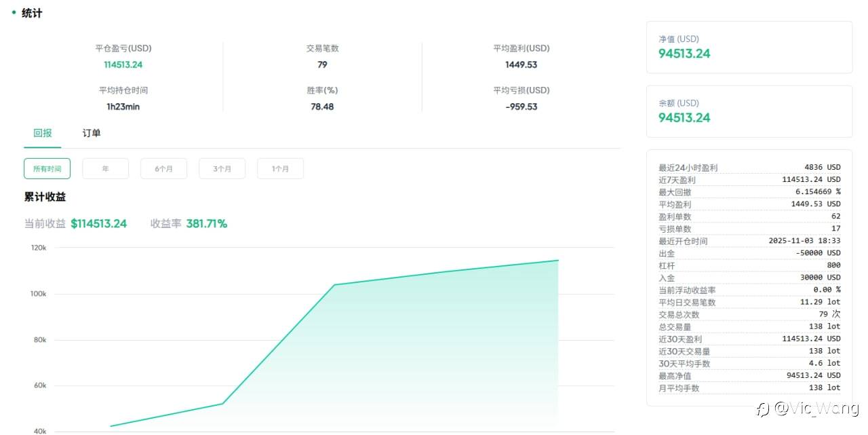Click the 余额 (USD) card label
This screenshot has height=435, width=868.
tap(679, 103)
